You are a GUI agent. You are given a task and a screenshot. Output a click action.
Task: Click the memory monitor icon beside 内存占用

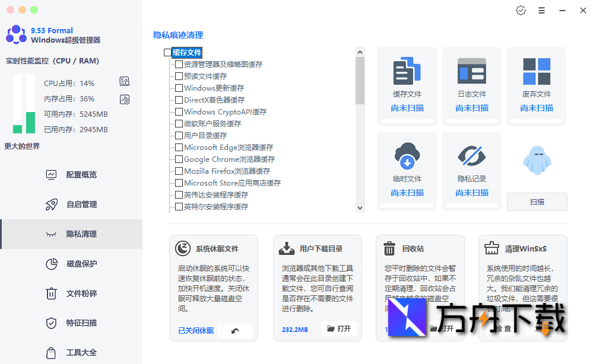click(x=124, y=100)
